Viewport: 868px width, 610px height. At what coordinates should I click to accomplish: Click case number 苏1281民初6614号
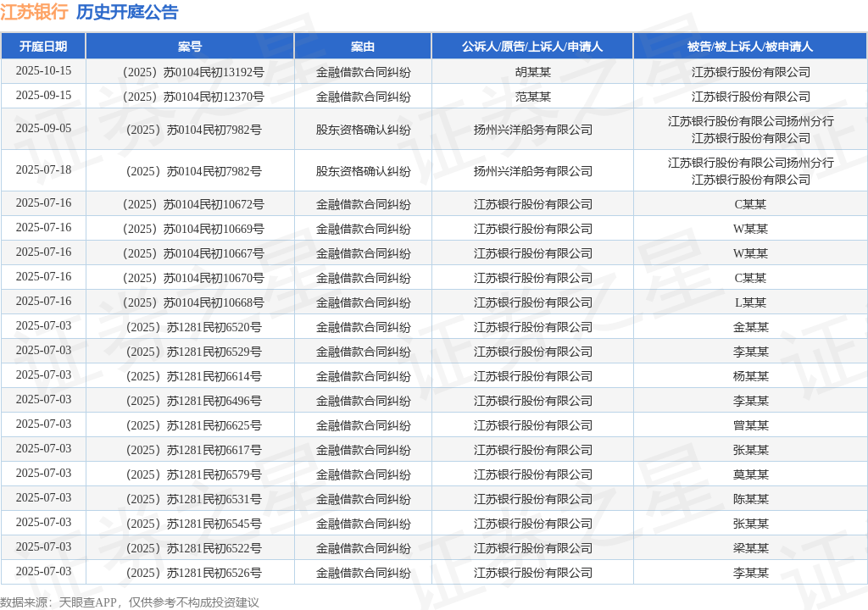[x=214, y=376]
